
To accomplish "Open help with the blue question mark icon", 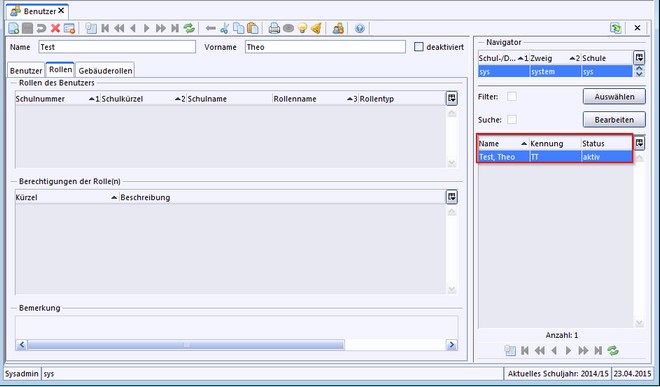I will [359, 28].
